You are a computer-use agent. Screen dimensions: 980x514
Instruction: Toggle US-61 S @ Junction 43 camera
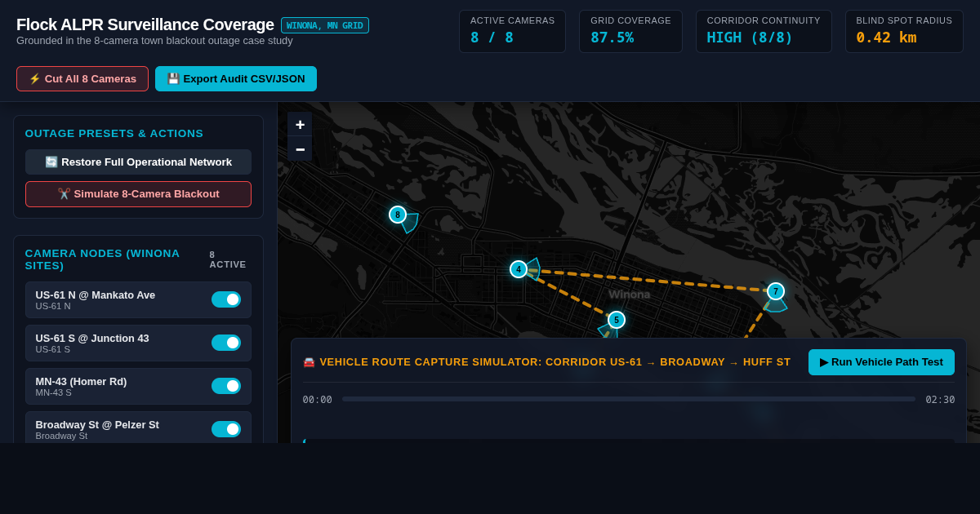pos(226,343)
